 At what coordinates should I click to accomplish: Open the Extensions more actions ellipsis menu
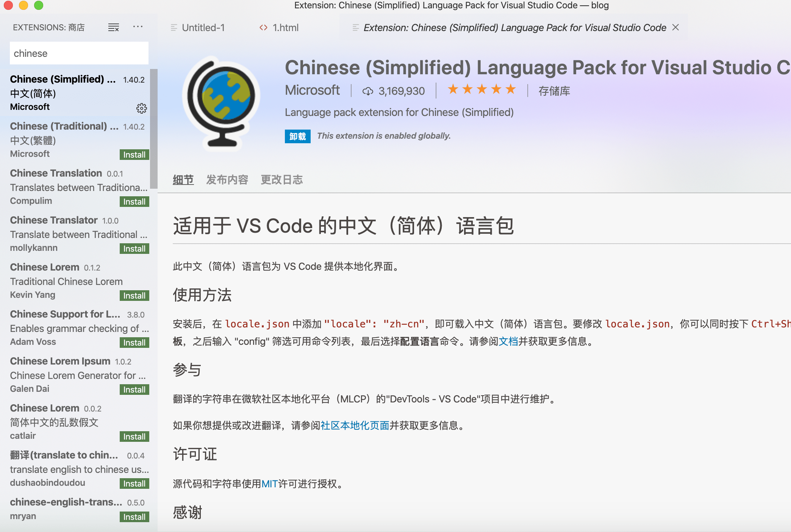coord(138,27)
